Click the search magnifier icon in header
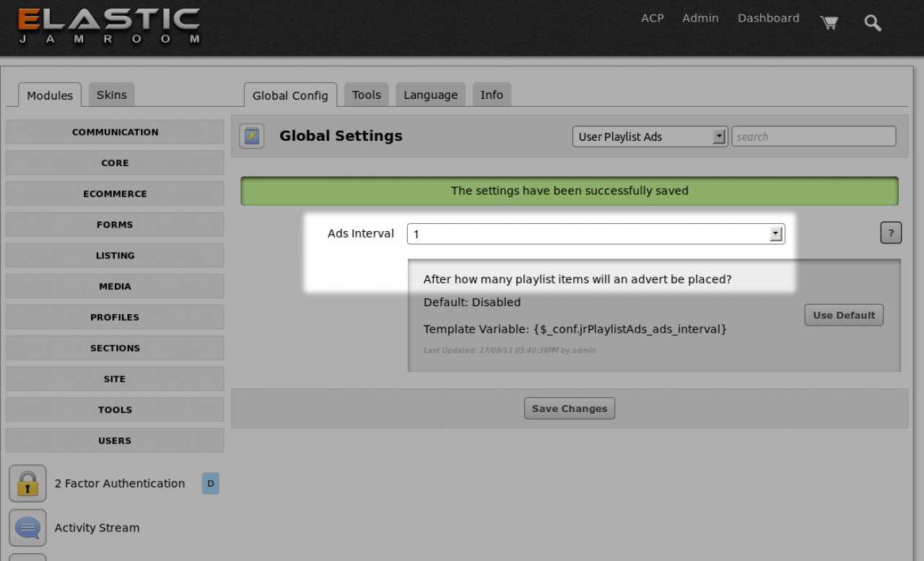The height and width of the screenshot is (561, 924). point(873,22)
